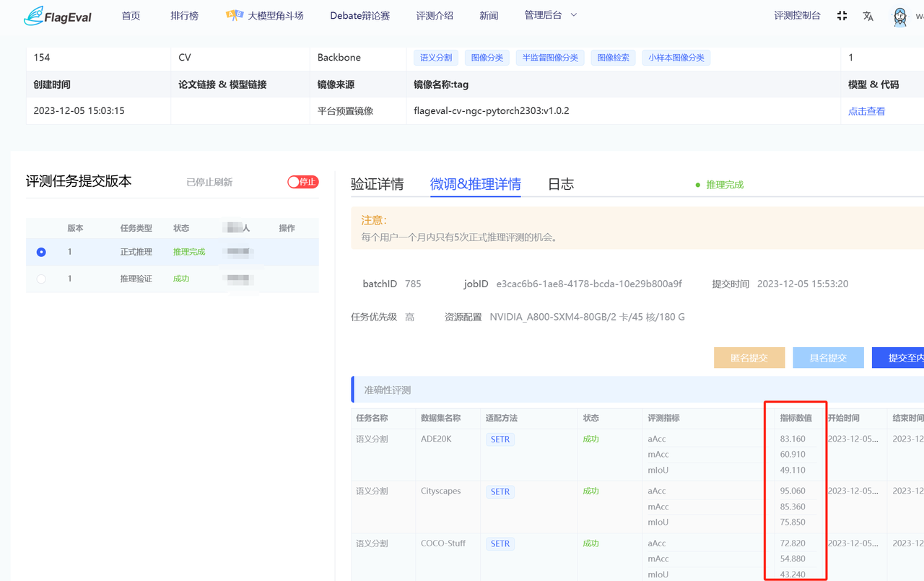This screenshot has height=581, width=924.
Task: Click the language translate icon
Action: [x=868, y=16]
